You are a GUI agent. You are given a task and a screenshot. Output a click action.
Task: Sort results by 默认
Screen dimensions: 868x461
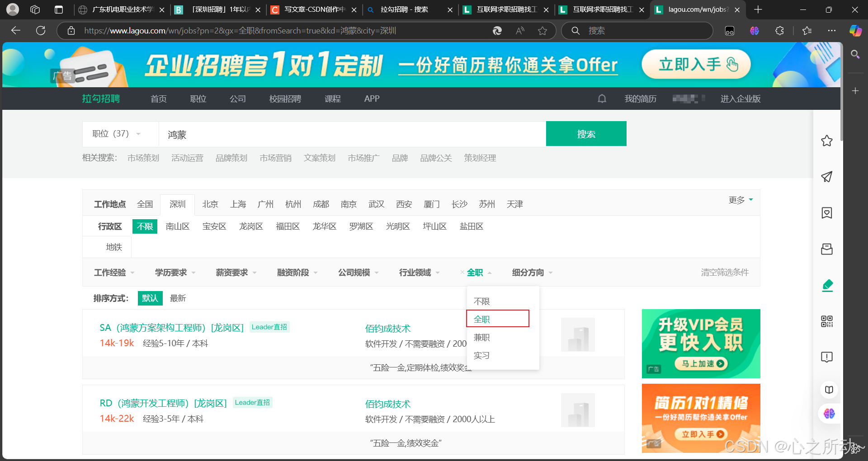150,298
